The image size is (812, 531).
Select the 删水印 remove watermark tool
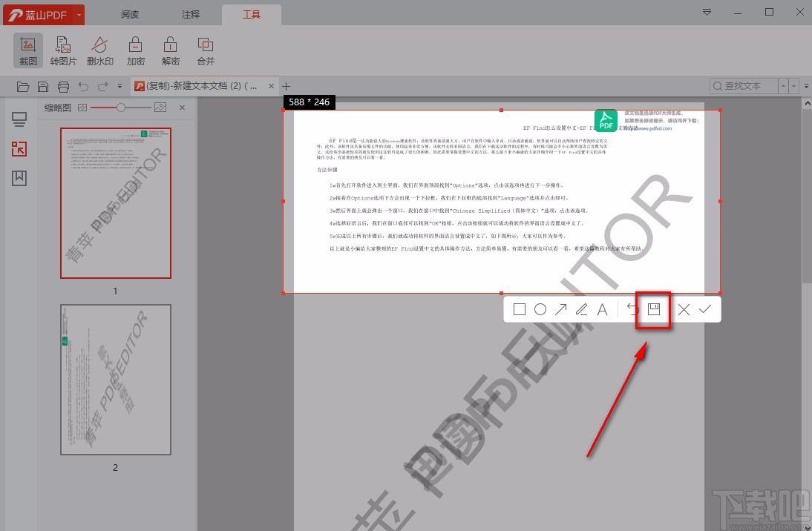coord(100,50)
